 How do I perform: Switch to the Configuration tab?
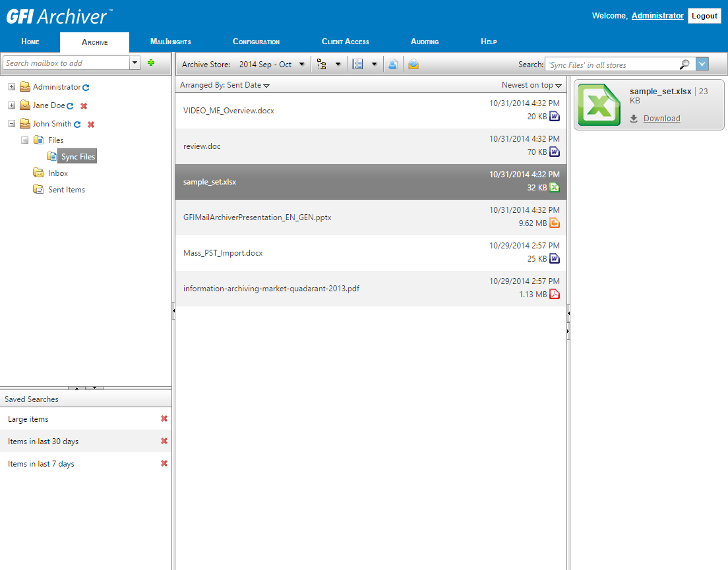tap(257, 42)
